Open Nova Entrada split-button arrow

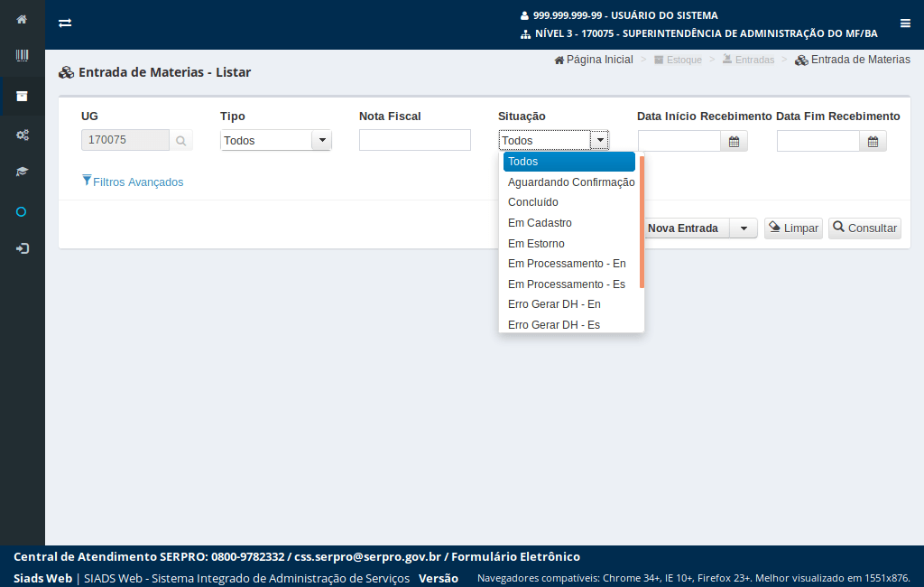744,228
